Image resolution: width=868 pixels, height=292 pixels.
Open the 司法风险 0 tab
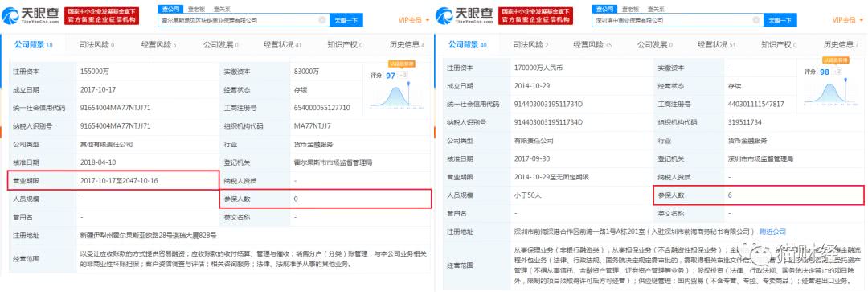(96, 44)
